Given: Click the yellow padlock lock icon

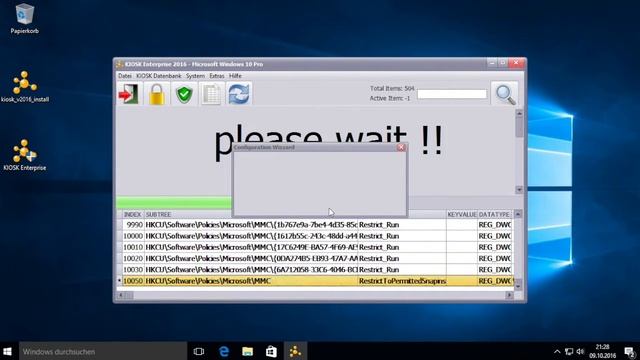Looking at the screenshot, I should click(157, 93).
